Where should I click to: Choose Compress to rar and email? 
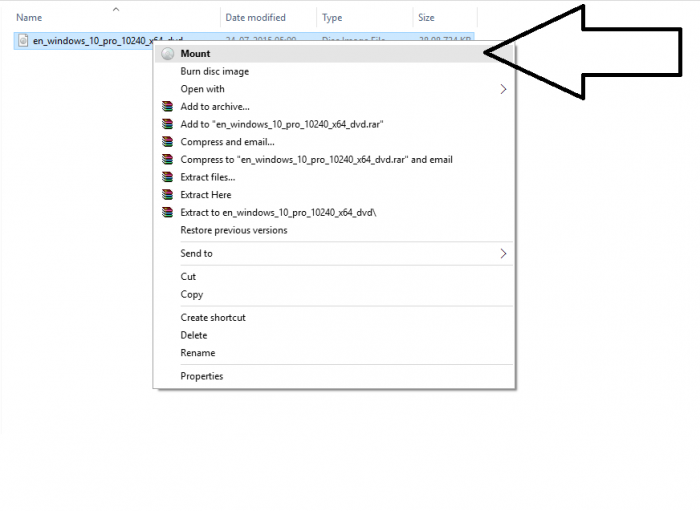[334, 159]
